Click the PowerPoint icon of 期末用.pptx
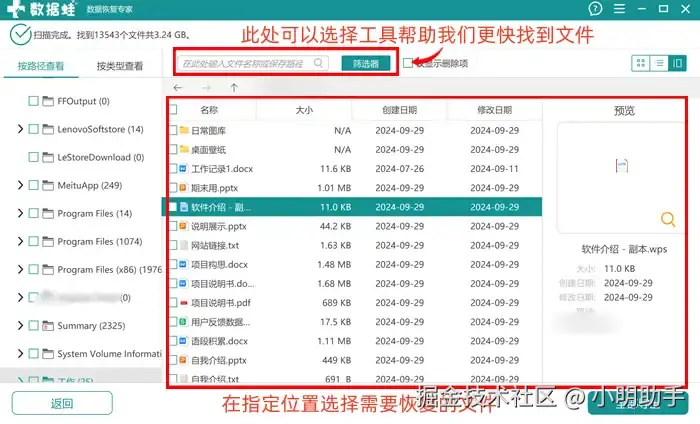Viewport: 700px width, 424px height. point(183,188)
